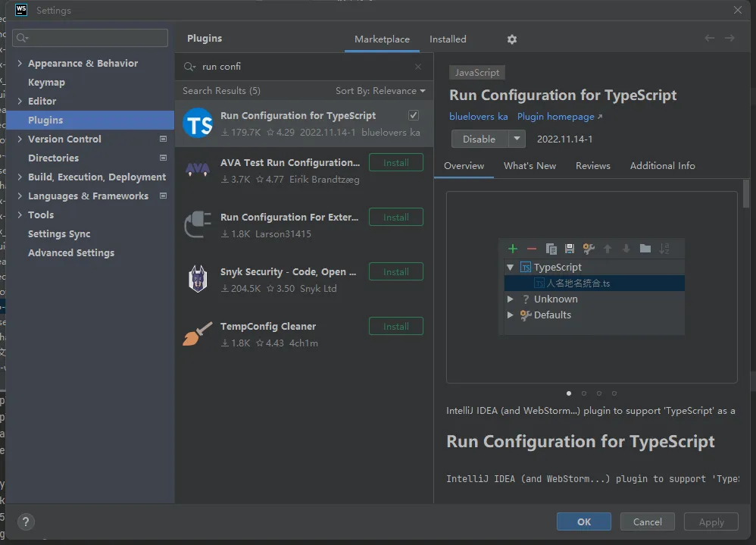
Task: Click the Run Configuration For External plug icon
Action: [x=198, y=225]
